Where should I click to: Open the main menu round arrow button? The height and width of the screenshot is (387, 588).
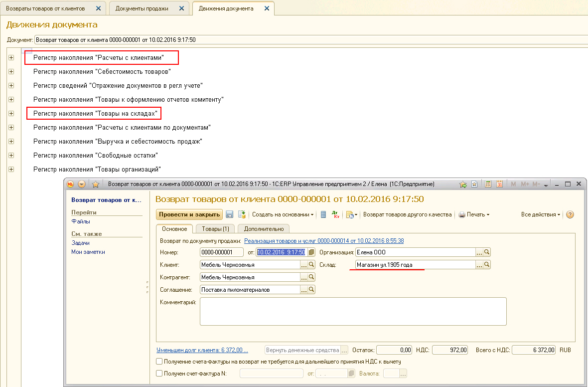(x=82, y=185)
